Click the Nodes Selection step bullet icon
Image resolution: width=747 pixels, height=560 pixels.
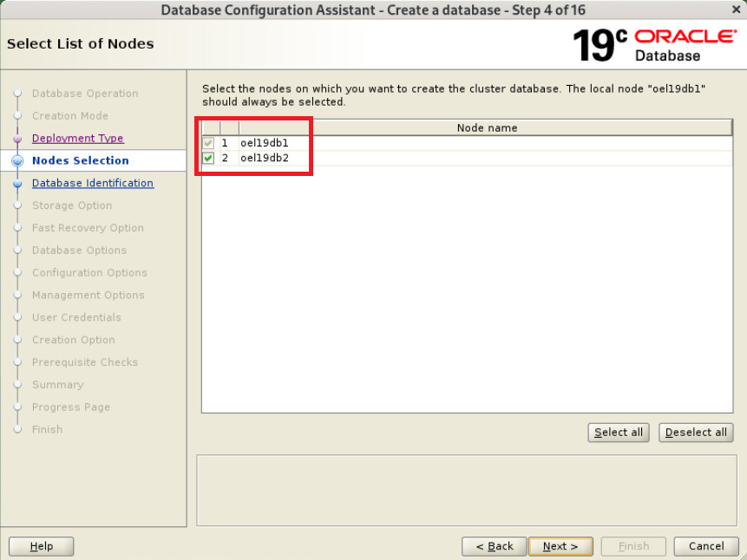pos(17,160)
